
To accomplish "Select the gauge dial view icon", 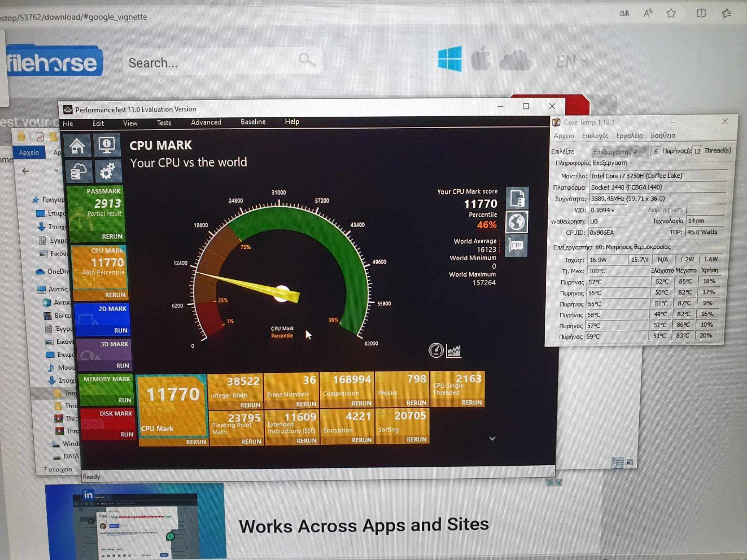I will [x=436, y=351].
